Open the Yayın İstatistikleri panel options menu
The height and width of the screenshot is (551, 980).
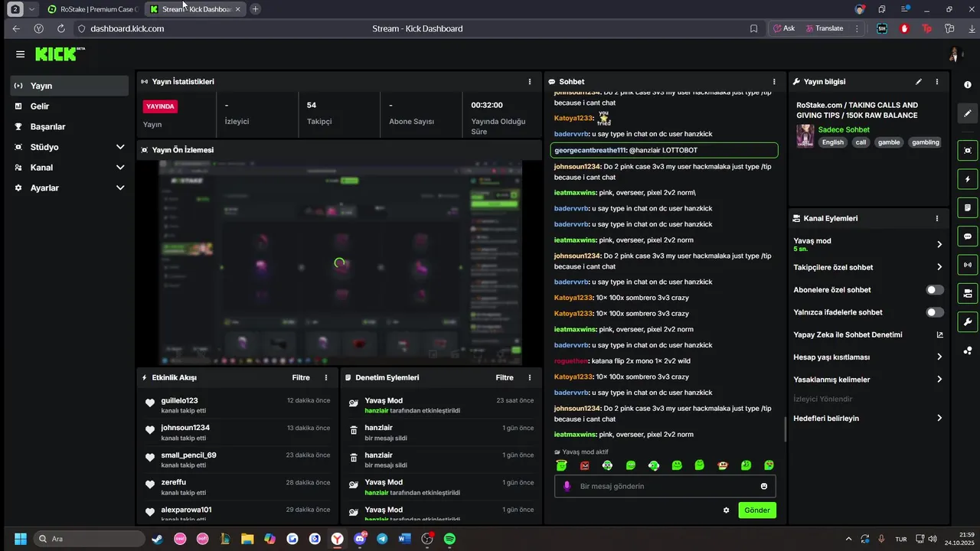tap(530, 81)
